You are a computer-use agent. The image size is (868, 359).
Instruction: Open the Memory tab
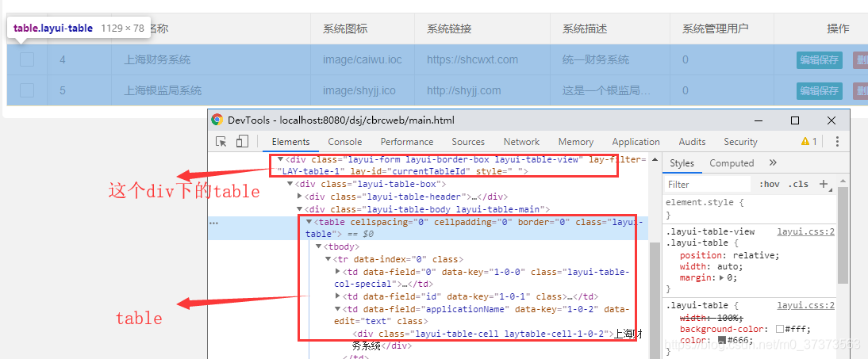click(576, 142)
